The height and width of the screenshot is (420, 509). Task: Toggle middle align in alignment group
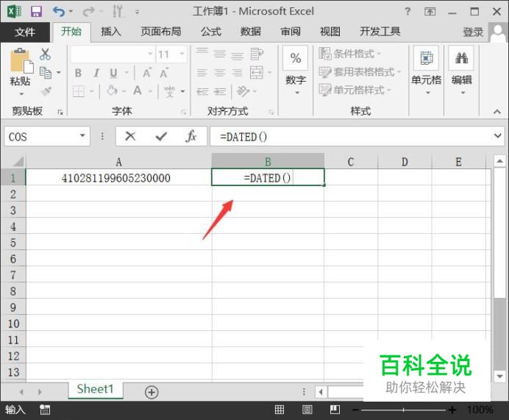click(x=220, y=54)
